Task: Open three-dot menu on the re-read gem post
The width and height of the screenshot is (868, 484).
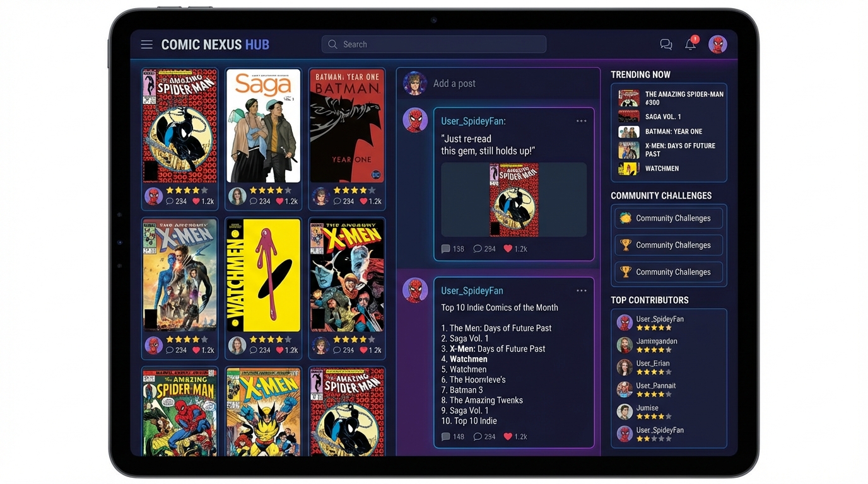Action: (x=581, y=121)
